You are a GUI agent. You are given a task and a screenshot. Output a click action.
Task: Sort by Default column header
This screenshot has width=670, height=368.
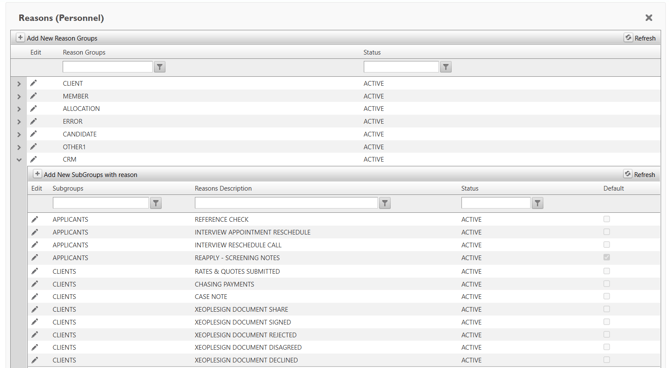click(614, 188)
